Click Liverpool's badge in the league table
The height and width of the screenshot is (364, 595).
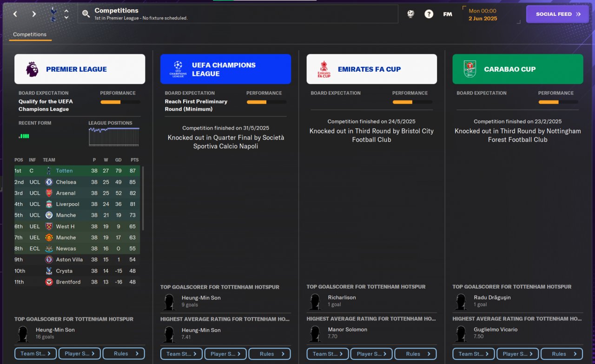(x=49, y=204)
